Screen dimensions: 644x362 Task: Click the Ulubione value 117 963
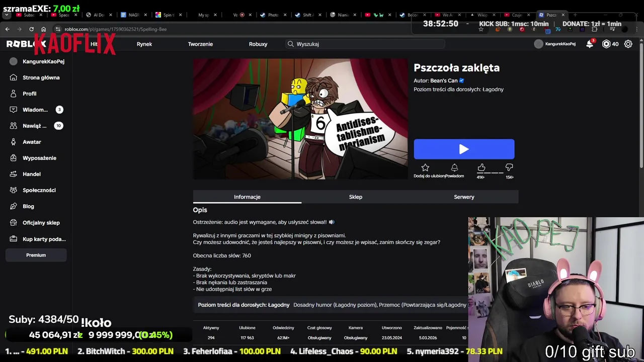pyautogui.click(x=247, y=338)
